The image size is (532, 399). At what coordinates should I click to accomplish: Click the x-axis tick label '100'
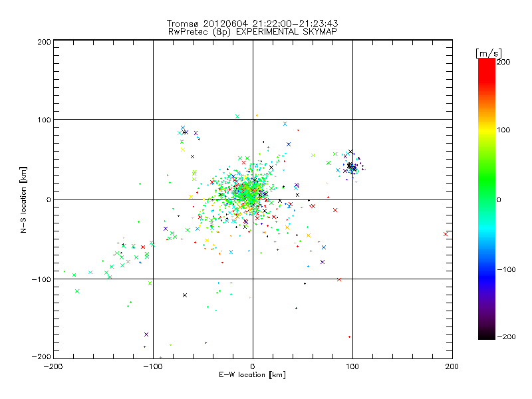tap(352, 366)
